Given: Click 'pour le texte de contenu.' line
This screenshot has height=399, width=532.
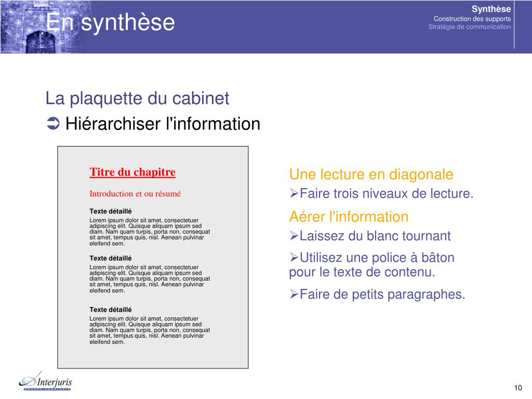Looking at the screenshot, I should click(362, 272).
